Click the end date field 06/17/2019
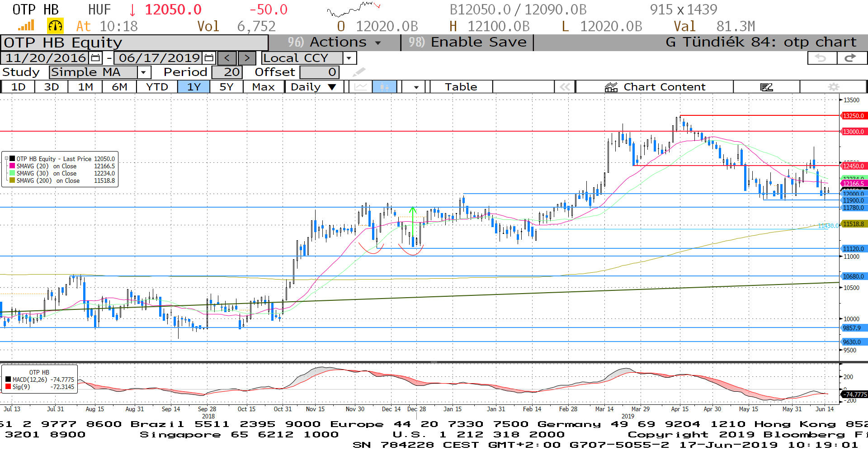 tap(159, 58)
